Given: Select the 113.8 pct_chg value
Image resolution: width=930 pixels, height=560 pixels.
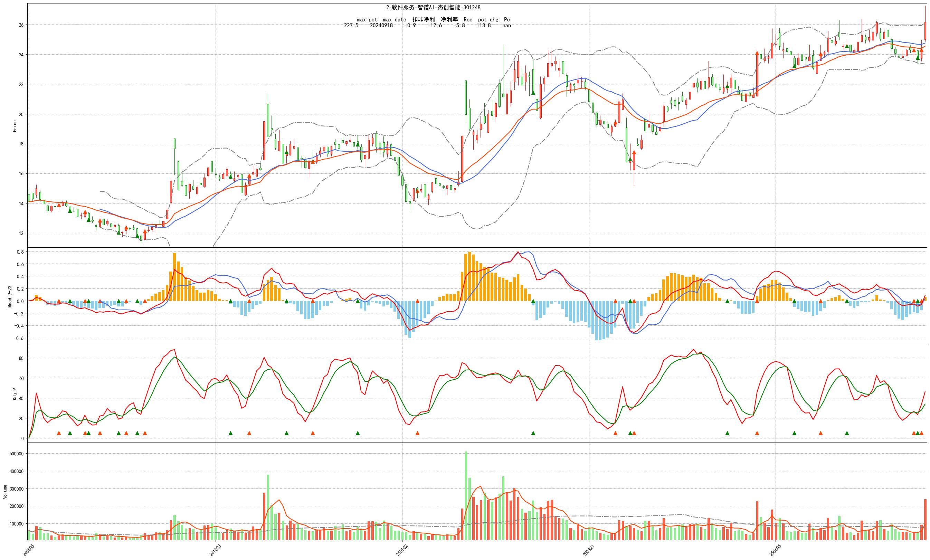Looking at the screenshot, I should [x=484, y=26].
